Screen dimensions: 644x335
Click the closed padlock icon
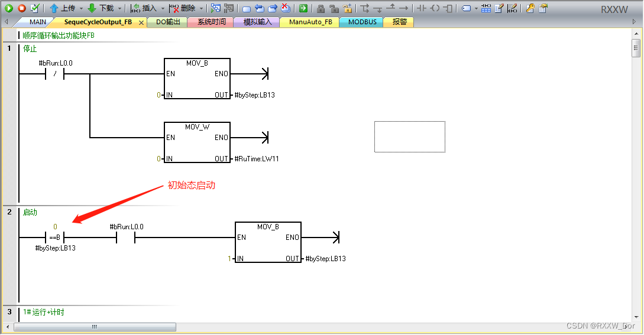coord(321,8)
